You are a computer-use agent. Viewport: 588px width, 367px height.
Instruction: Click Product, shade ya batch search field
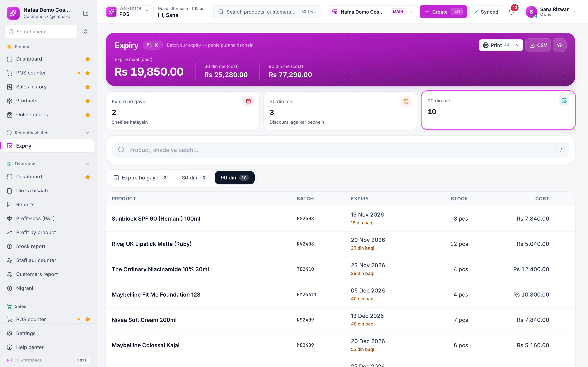pyautogui.click(x=340, y=150)
